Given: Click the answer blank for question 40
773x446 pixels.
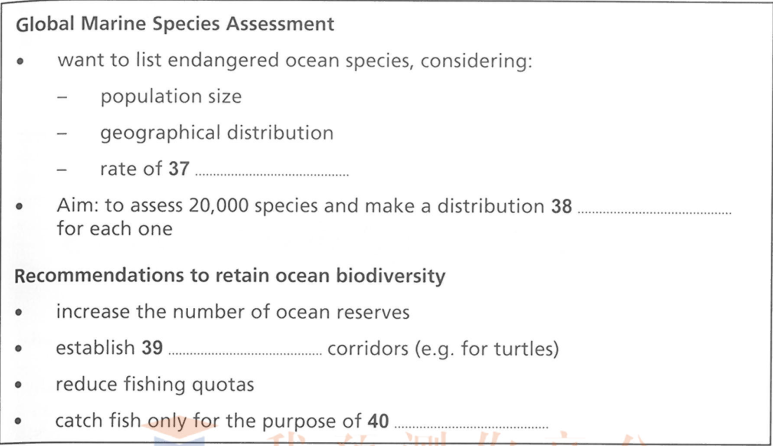Looking at the screenshot, I should click(x=471, y=426).
